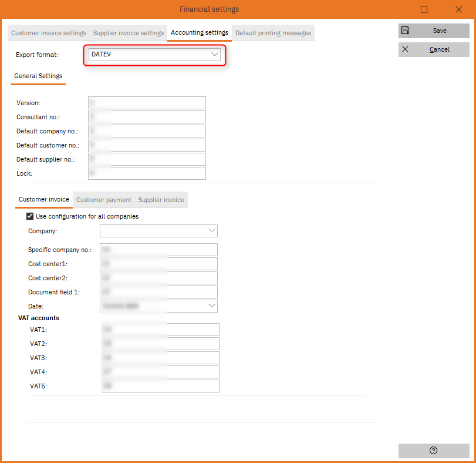Open the Date dropdown
The width and height of the screenshot is (476, 463).
point(158,306)
